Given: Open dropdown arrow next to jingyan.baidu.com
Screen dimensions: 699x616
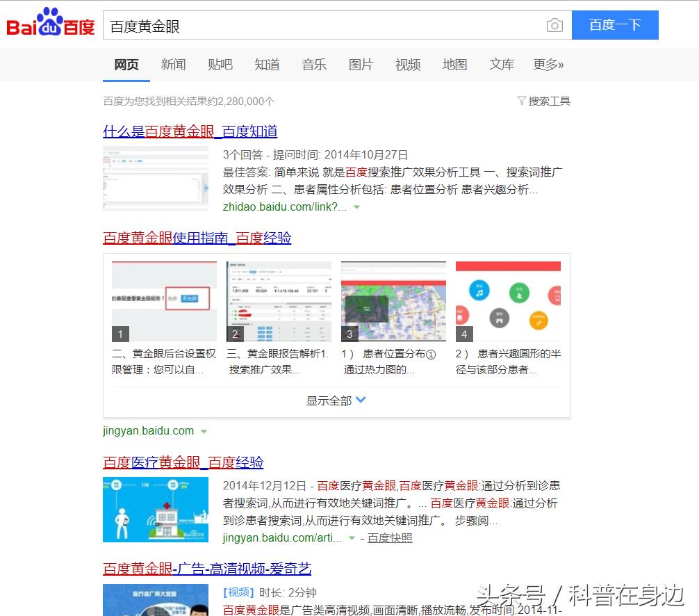Looking at the screenshot, I should tap(204, 432).
